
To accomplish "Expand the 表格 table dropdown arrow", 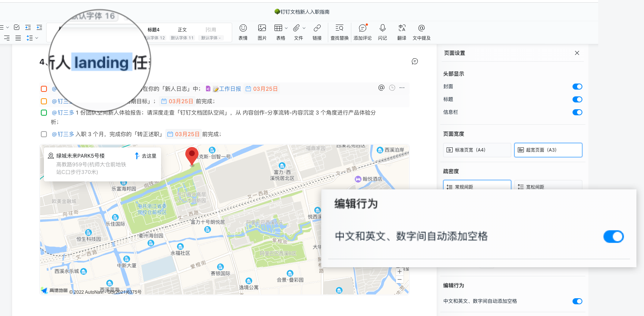I will [286, 28].
